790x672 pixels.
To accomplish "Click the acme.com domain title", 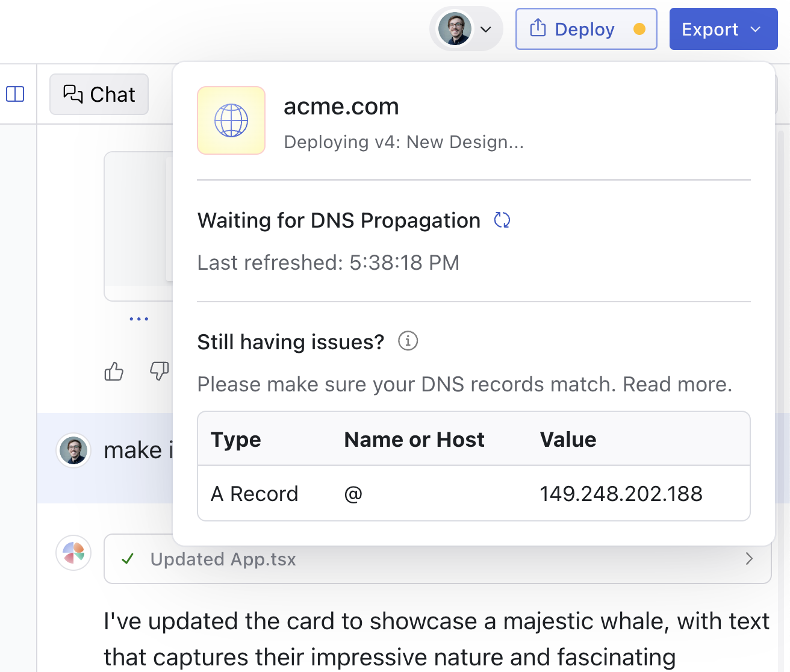I will coord(341,107).
